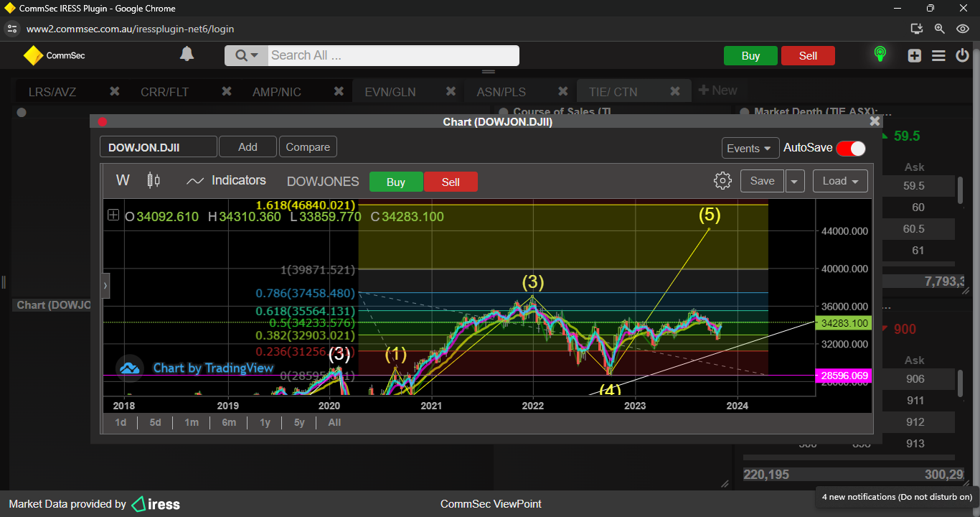
Task: Click the magenta 28596.069 price label
Action: pyautogui.click(x=844, y=376)
